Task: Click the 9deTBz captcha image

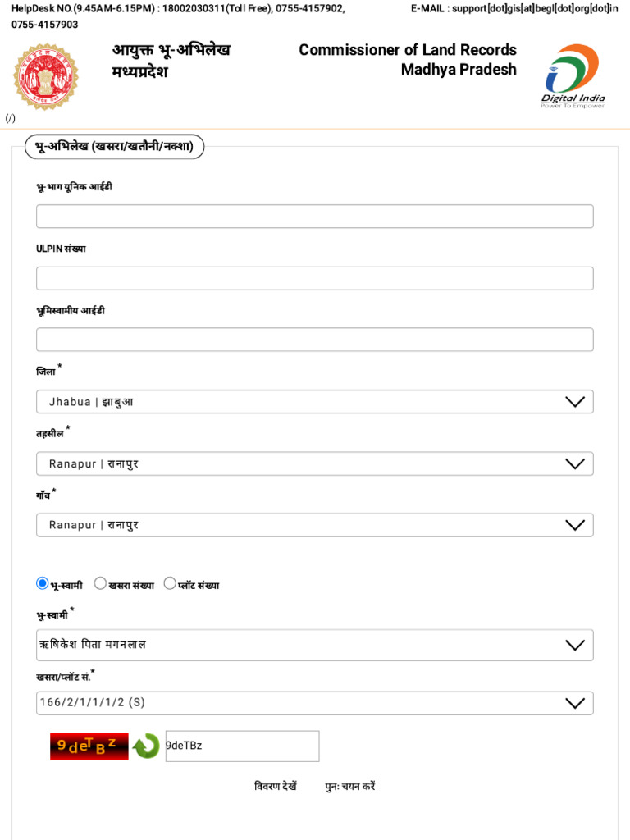Action: tap(89, 746)
